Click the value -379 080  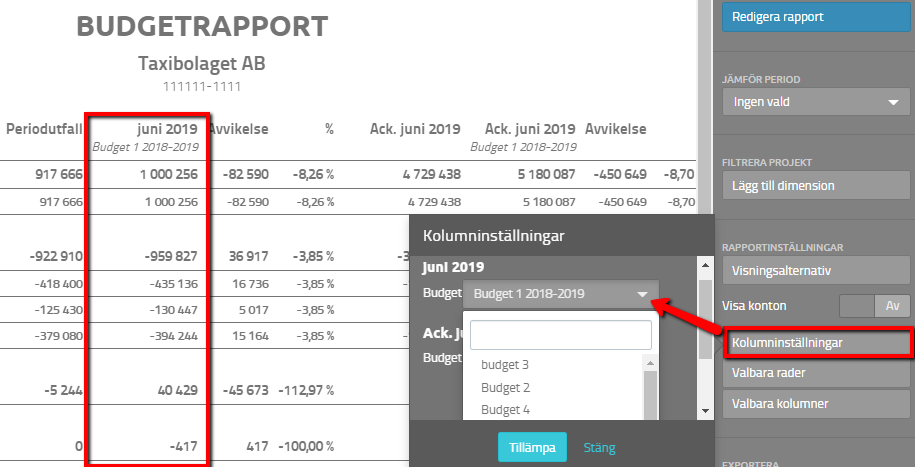58,336
